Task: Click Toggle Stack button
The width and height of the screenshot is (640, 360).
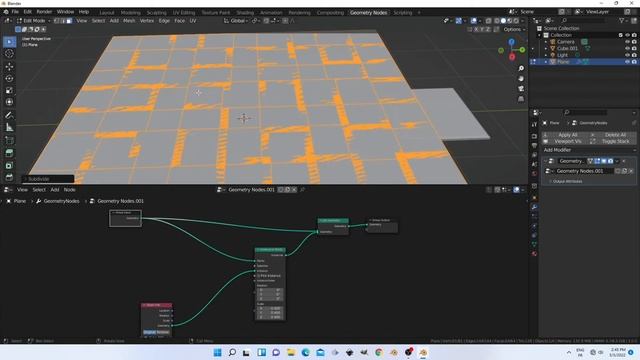Action: pos(613,141)
